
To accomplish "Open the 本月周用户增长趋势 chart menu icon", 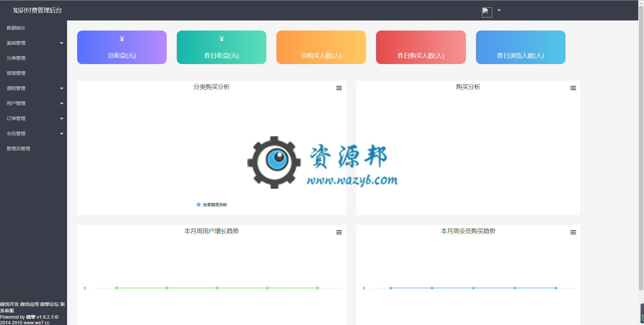I will pos(339,232).
